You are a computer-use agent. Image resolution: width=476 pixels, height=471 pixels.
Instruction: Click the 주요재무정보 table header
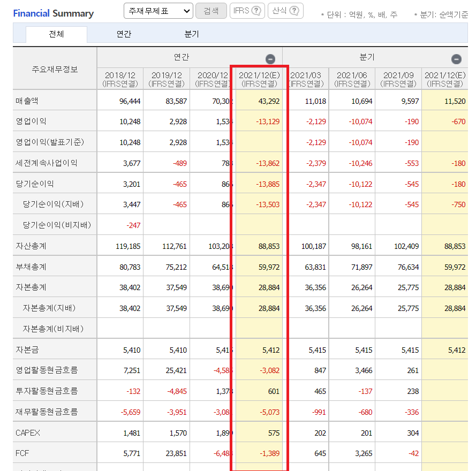point(55,69)
